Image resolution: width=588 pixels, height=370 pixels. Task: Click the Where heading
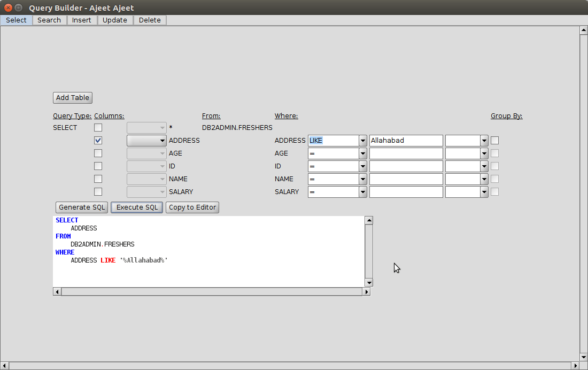286,116
